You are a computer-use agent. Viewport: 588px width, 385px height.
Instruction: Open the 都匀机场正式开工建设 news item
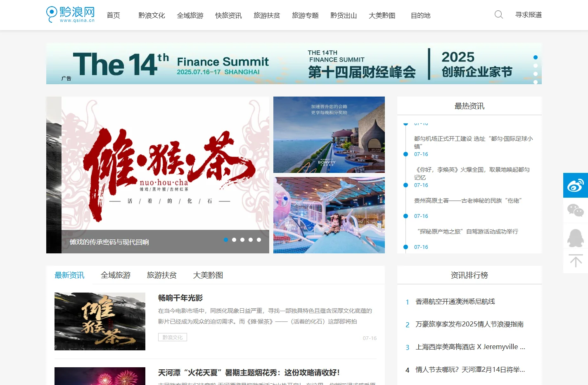pyautogui.click(x=474, y=142)
